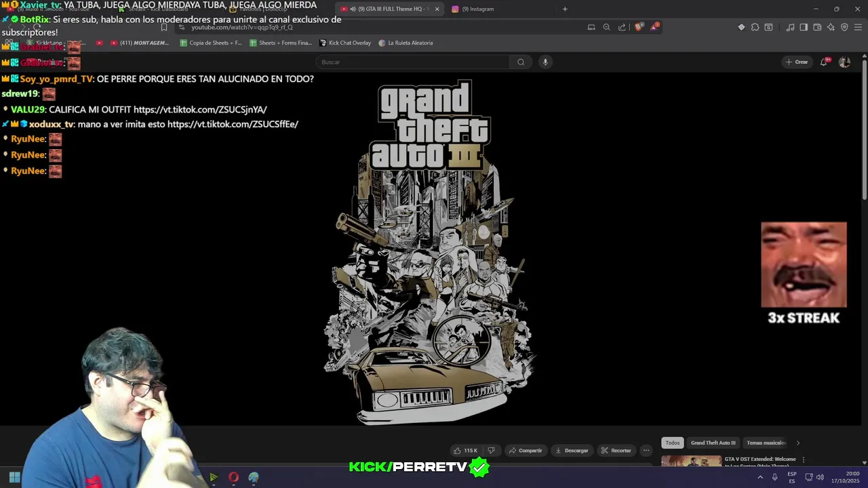Switch to GTA III FULL Theme tab

pyautogui.click(x=389, y=9)
